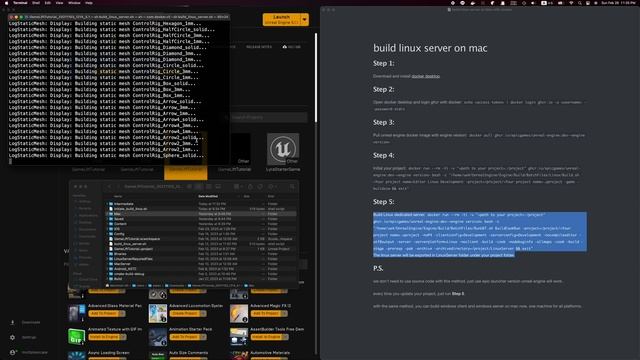Add Animation Starter Pack to project
Screen dimensions: 640x360
pyautogui.click(x=184, y=337)
